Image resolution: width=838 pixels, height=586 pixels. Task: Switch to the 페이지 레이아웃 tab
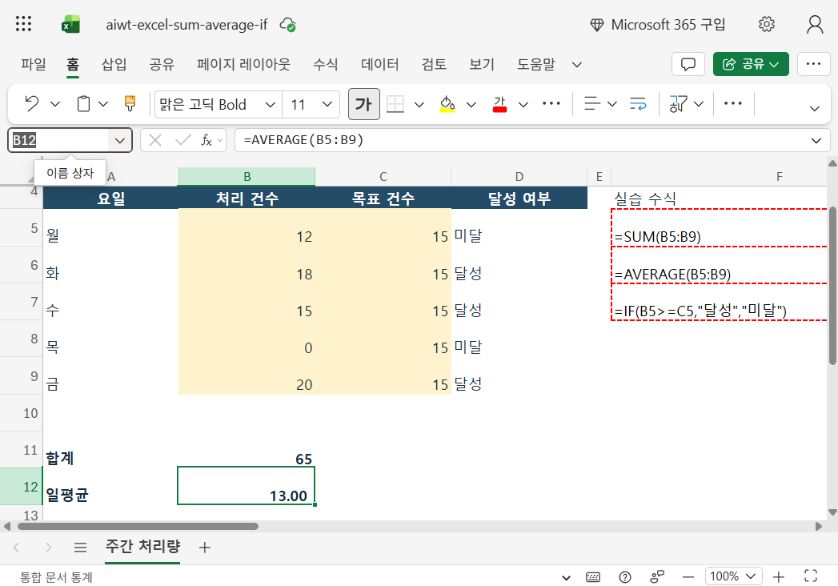(x=243, y=64)
